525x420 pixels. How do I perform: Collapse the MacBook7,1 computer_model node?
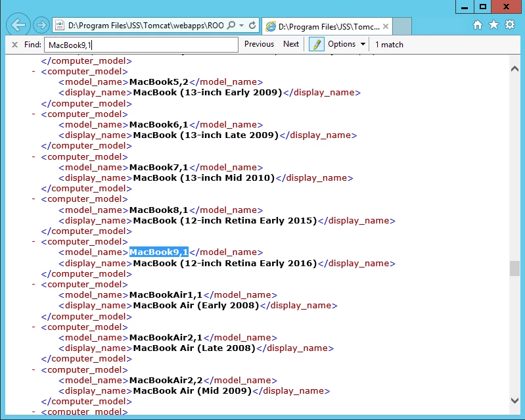[34, 156]
